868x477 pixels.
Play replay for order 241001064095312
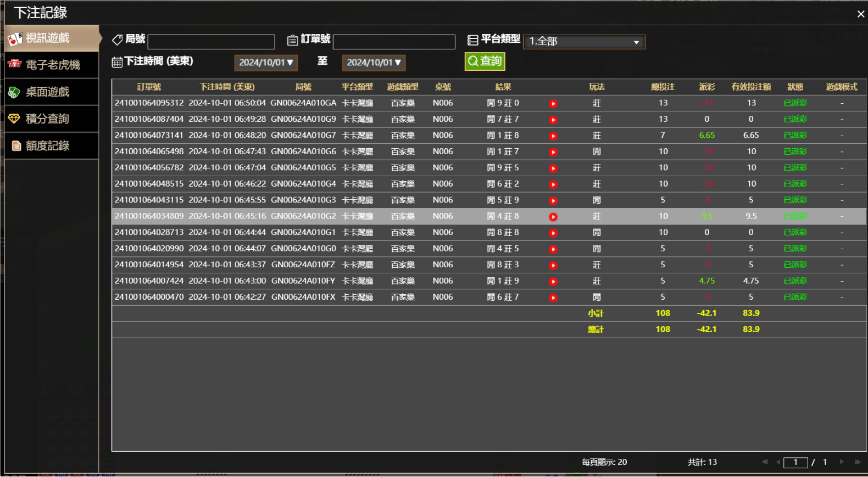(x=553, y=104)
